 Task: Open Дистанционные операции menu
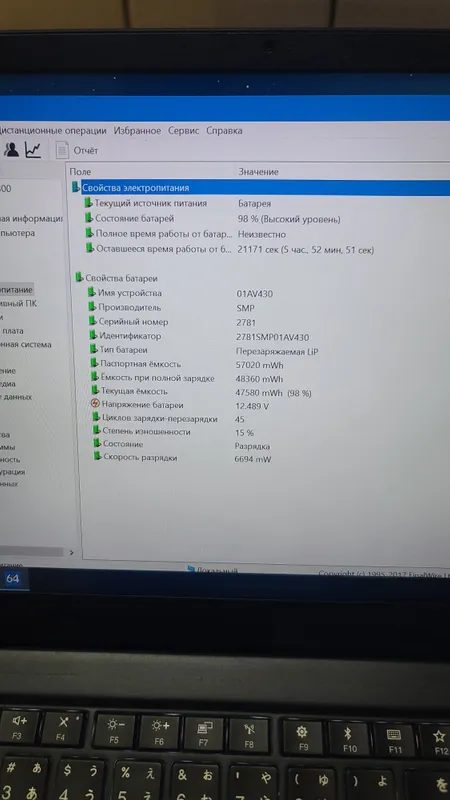(x=53, y=131)
